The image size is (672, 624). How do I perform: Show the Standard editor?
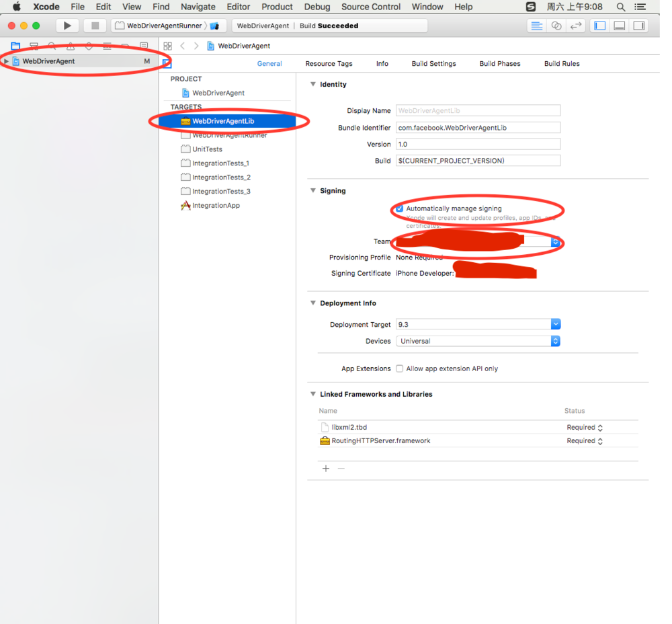pyautogui.click(x=536, y=26)
